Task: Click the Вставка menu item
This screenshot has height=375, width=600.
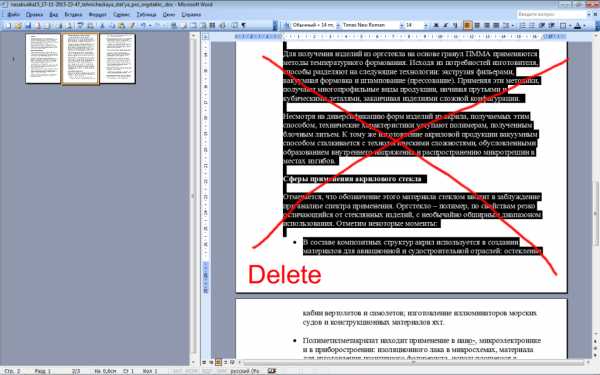Action: pos(73,15)
